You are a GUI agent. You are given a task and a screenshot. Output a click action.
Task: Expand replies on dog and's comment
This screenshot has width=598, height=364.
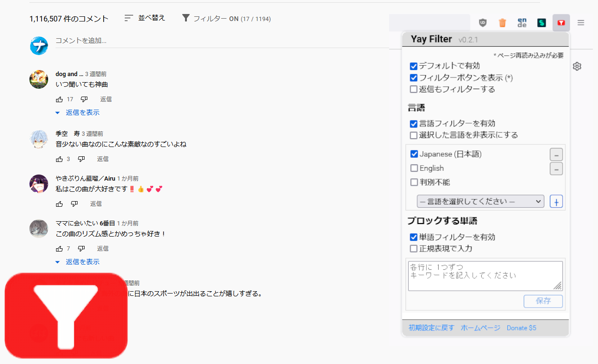pos(82,112)
